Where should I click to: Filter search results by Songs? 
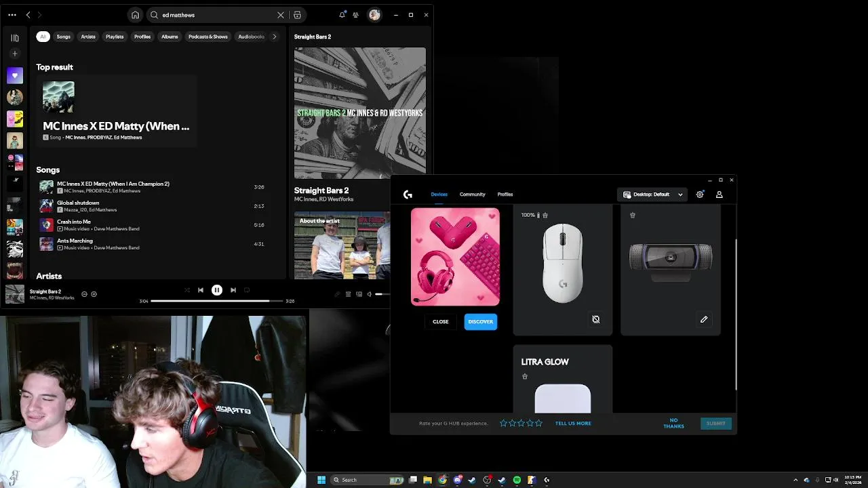point(63,37)
